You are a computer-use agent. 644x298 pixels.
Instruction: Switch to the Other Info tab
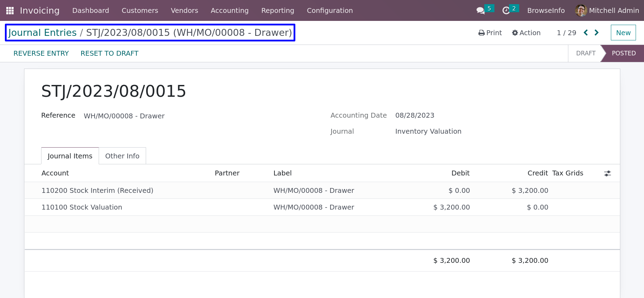pos(122,156)
